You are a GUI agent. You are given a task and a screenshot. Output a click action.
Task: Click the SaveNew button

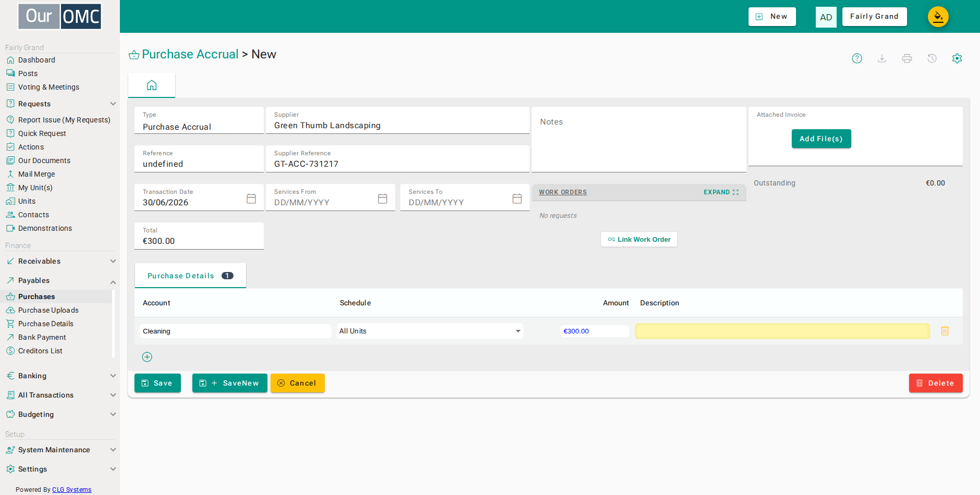click(x=230, y=383)
